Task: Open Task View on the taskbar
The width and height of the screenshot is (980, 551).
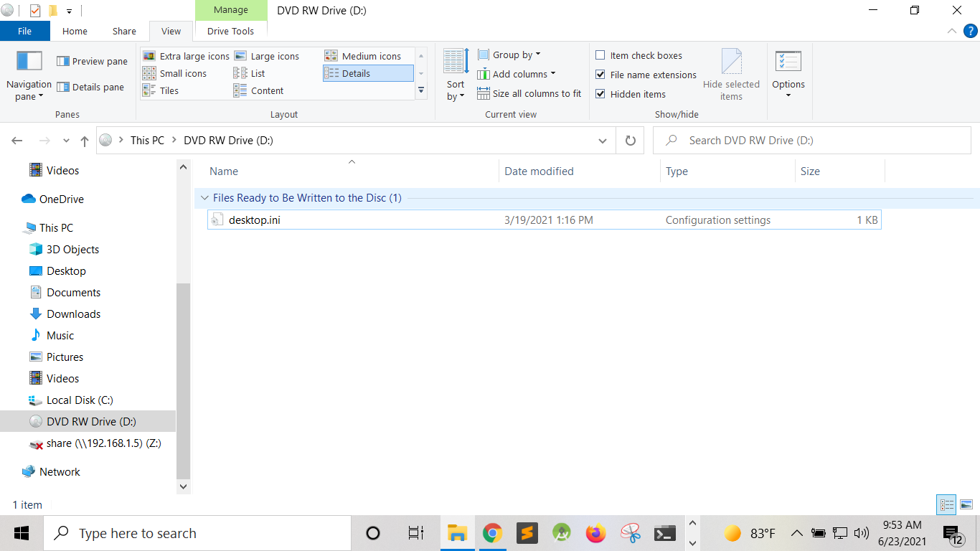Action: click(415, 533)
